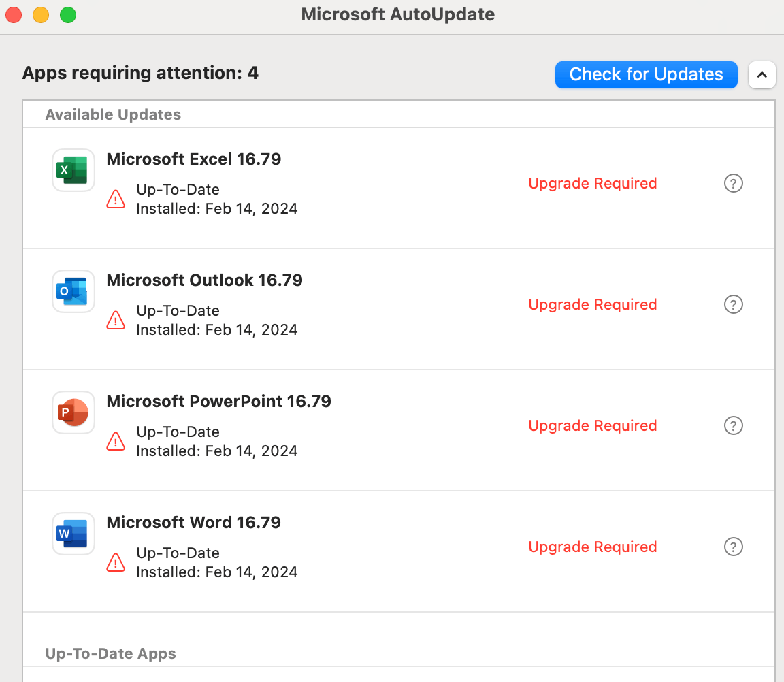Select the Microsoft Excel 16.79 title

coord(194,159)
